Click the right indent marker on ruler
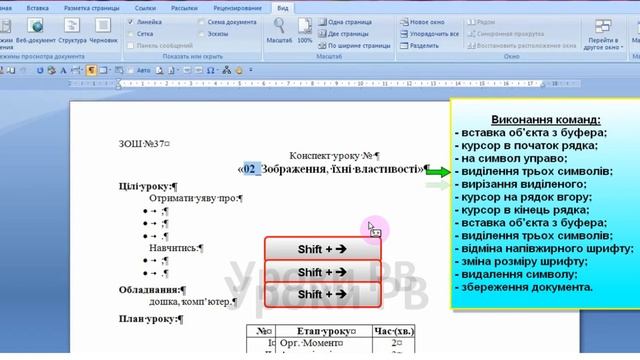The image size is (640, 360). 542,84
